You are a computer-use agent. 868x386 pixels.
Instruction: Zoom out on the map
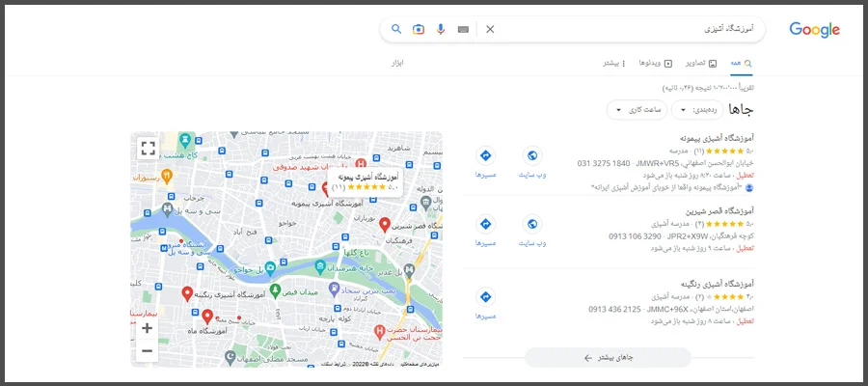tap(148, 350)
